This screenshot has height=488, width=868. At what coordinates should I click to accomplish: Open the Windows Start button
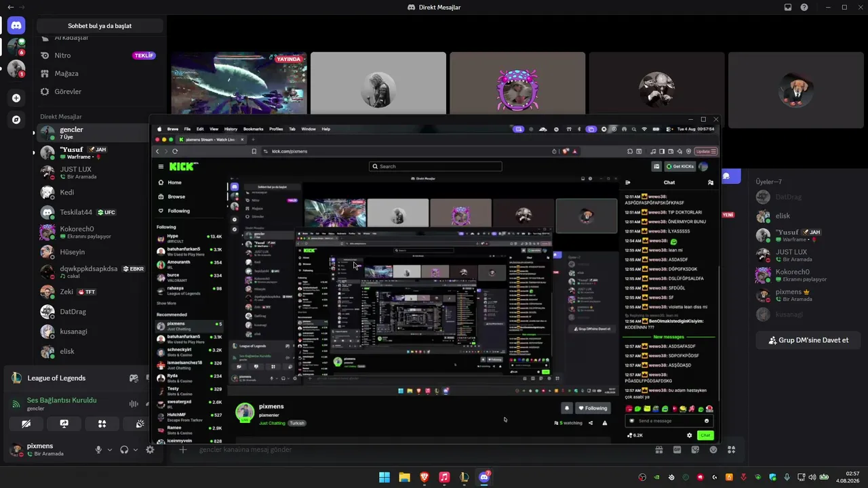point(384,477)
